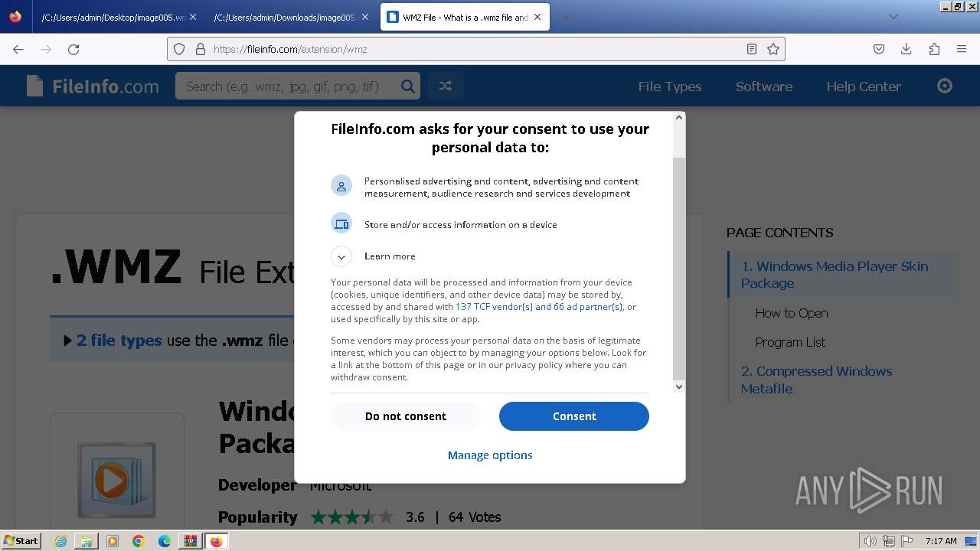980x551 pixels.
Task: Open new tab with plus button
Action: point(566,17)
